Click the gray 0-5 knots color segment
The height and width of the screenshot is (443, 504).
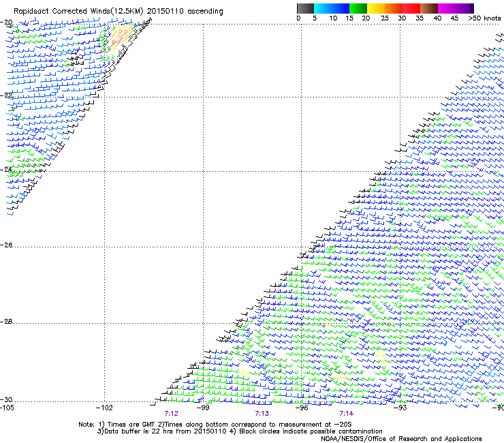pos(305,9)
